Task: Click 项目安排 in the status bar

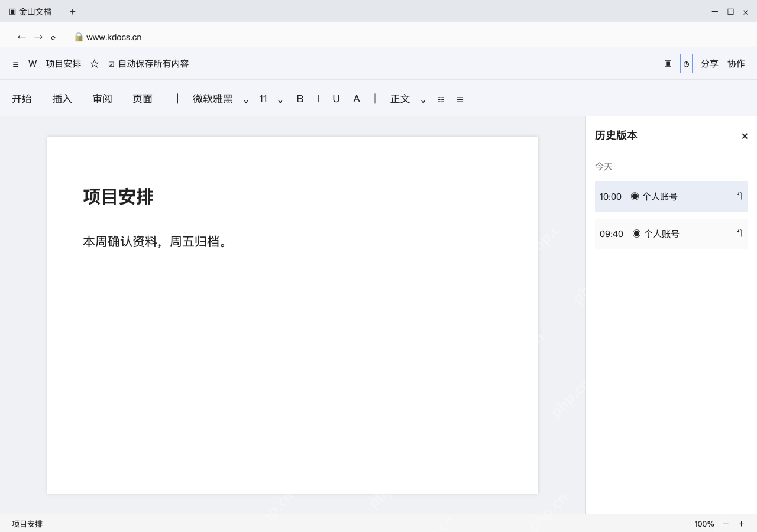Action: tap(27, 524)
